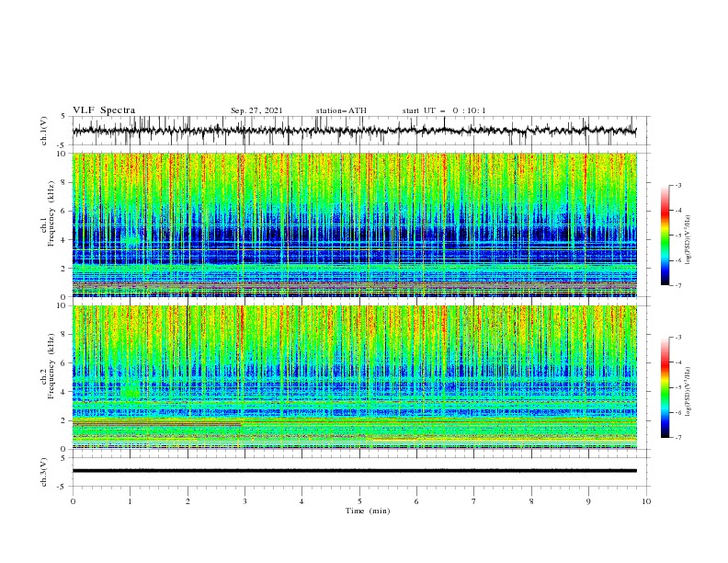Click the "-4" label on ch.2 color bar
Image resolution: width=728 pixels, height=563 pixels.
pos(678,362)
